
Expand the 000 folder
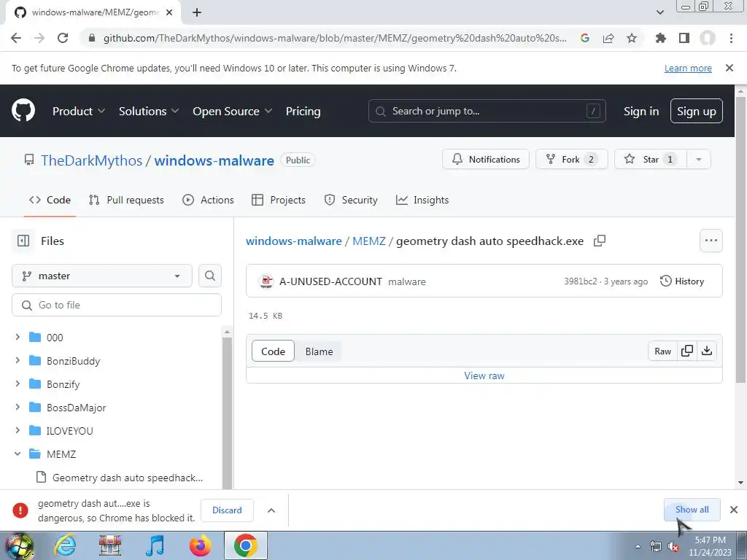18,337
